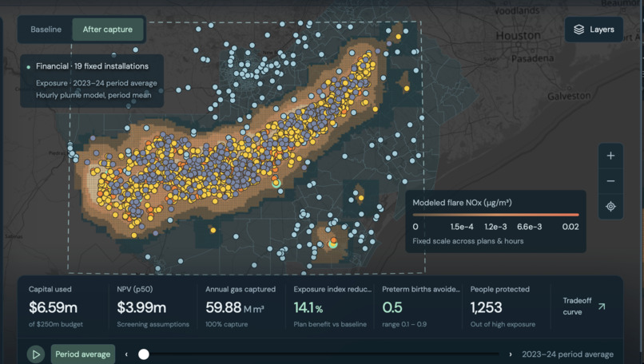The height and width of the screenshot is (364, 644).
Task: Recenter map using the locate target icon
Action: (x=610, y=207)
